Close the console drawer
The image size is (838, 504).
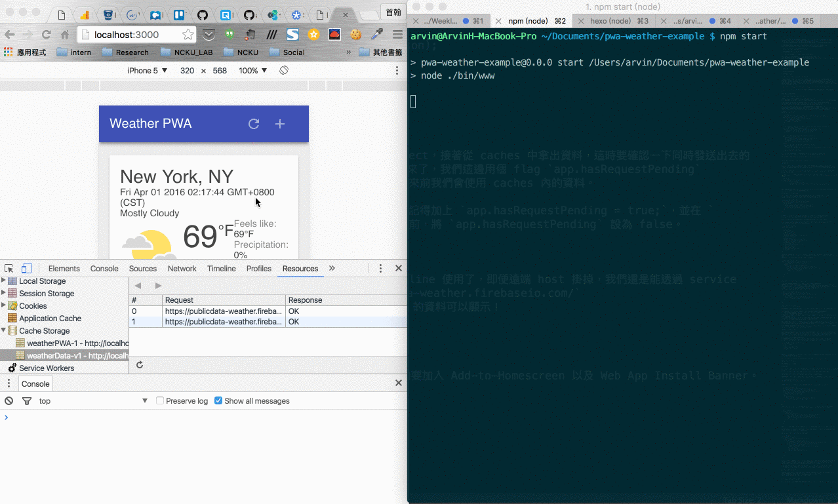[398, 383]
